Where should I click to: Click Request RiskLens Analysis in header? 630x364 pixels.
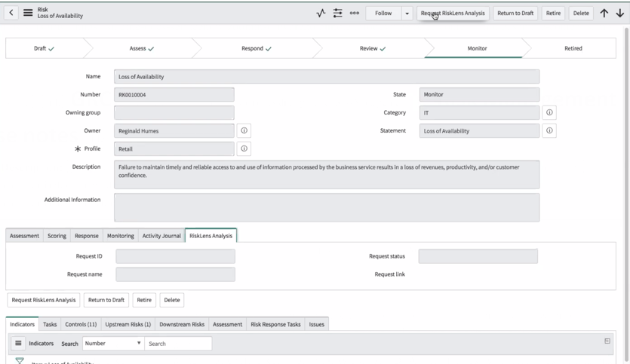pos(453,14)
